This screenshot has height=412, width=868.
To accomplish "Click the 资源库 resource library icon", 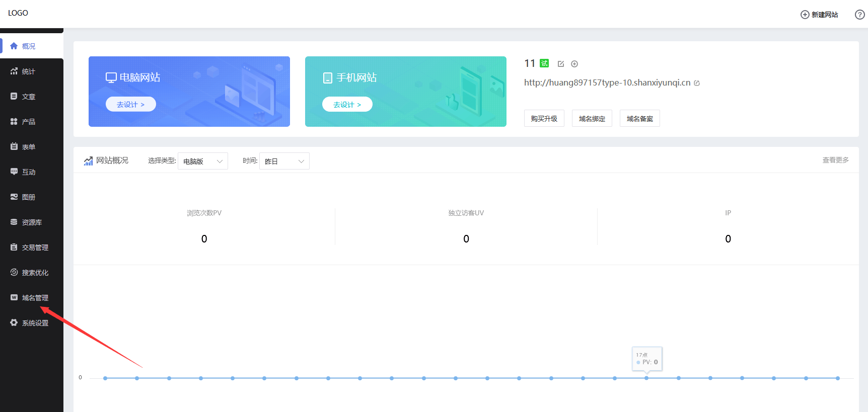I will pos(14,222).
